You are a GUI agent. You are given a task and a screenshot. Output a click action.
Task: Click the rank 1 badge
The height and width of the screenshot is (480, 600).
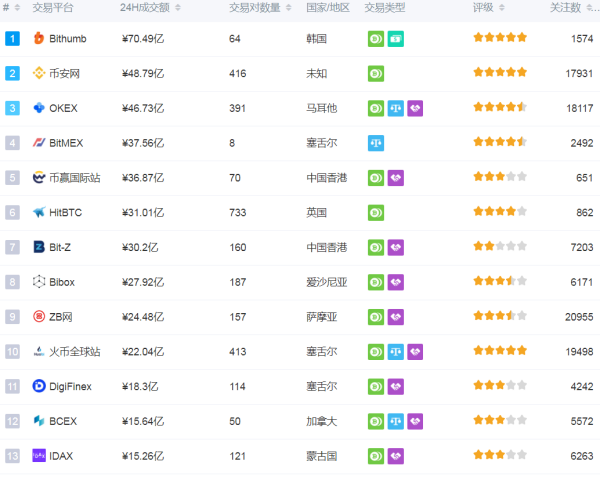click(12, 38)
